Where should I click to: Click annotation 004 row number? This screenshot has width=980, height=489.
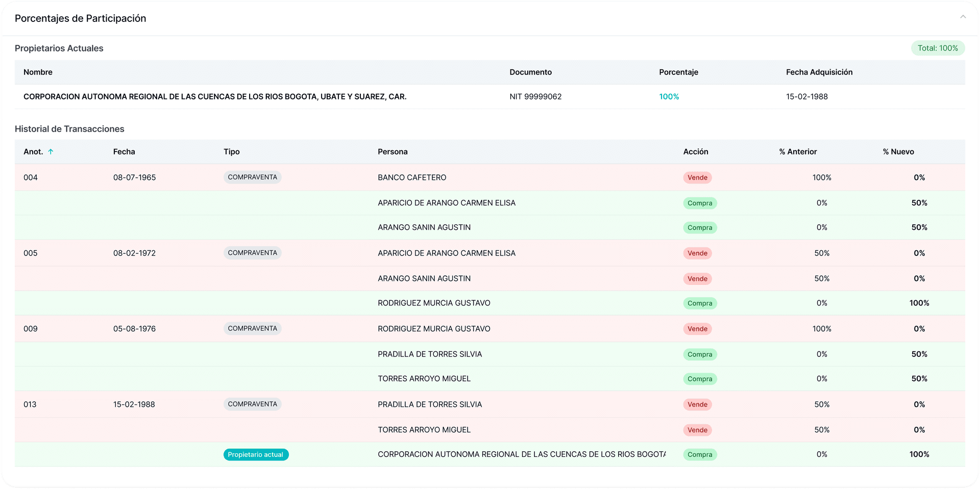click(x=31, y=177)
